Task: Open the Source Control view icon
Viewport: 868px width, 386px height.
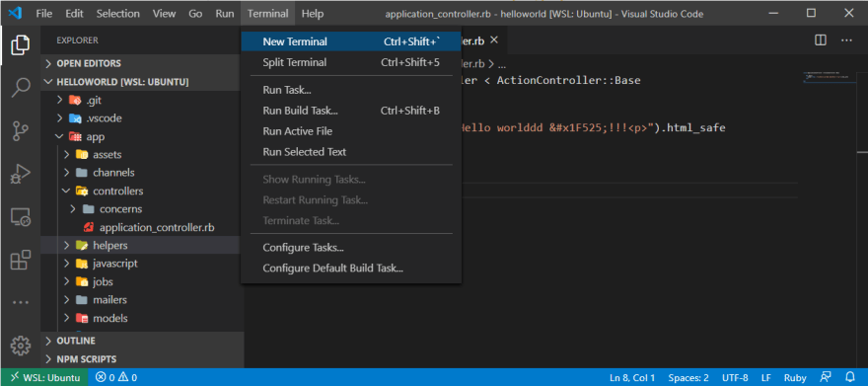Action: (21, 131)
